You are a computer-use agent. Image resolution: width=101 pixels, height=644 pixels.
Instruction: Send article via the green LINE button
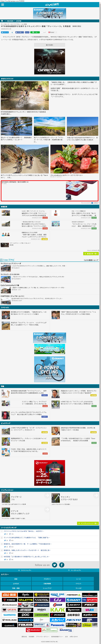35,32
